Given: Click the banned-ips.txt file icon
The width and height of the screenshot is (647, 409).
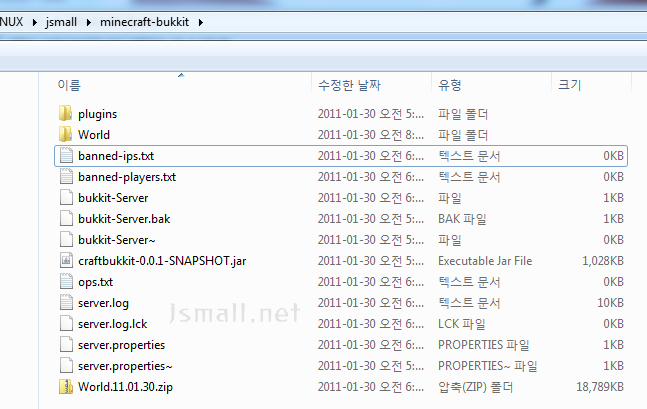Looking at the screenshot, I should coord(66,156).
